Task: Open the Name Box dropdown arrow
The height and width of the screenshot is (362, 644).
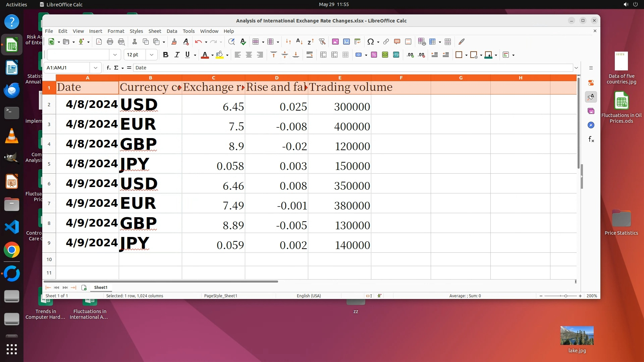Action: coord(96,68)
